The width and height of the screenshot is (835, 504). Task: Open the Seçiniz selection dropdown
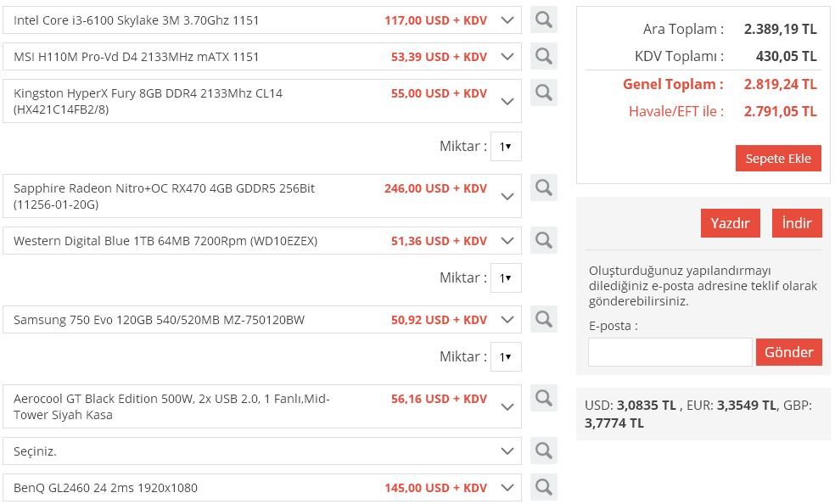507,451
